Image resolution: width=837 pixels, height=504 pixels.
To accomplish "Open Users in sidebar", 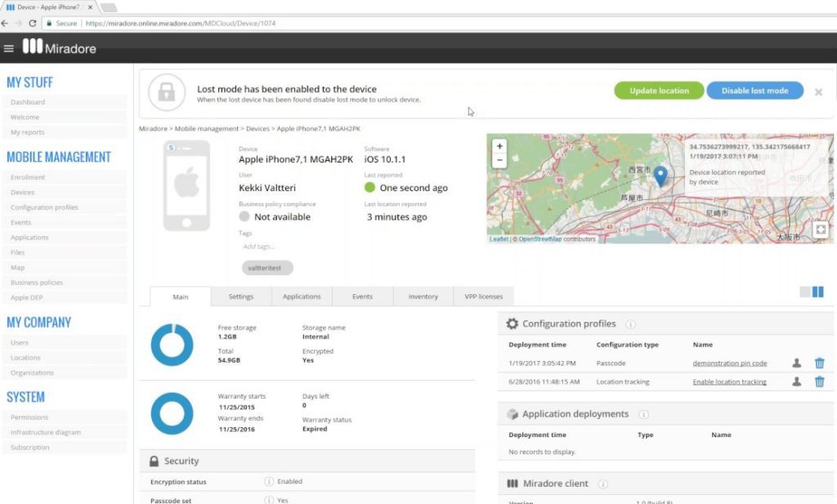I will point(65,342).
